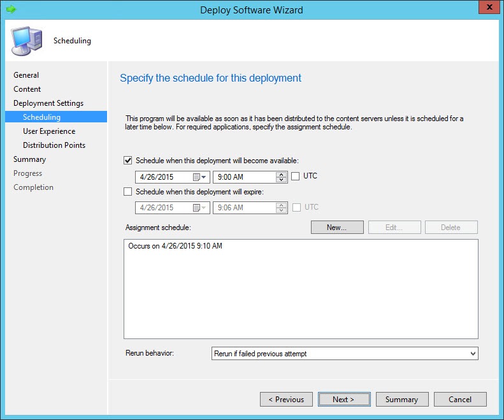Image resolution: width=504 pixels, height=420 pixels.
Task: Decrease the available time with down spinner
Action: pos(281,180)
